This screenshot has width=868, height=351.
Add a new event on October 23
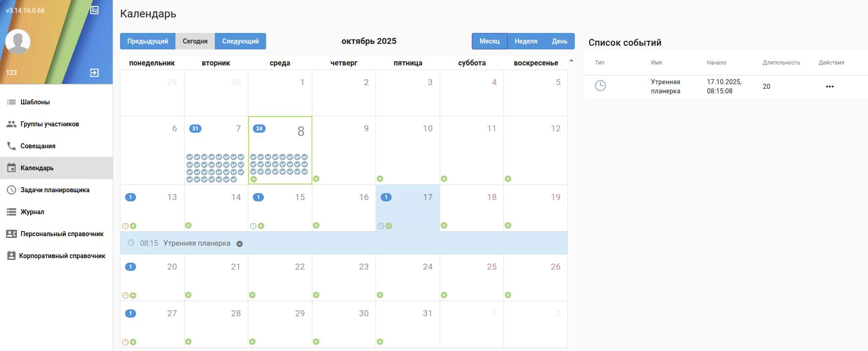[x=316, y=295]
